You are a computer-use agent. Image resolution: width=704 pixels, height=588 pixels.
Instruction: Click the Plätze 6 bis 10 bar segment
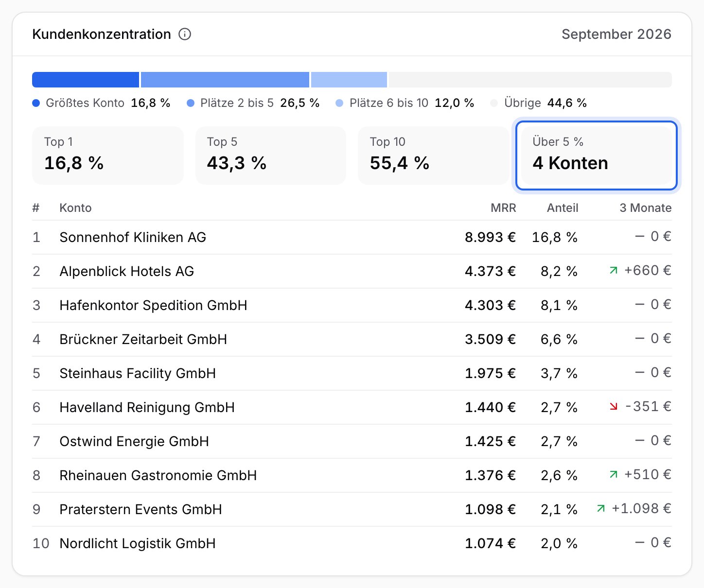coord(349,80)
